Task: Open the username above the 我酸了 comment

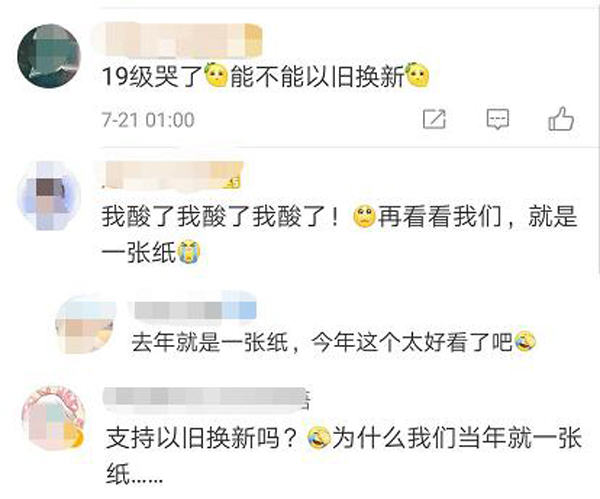Action: point(173,175)
